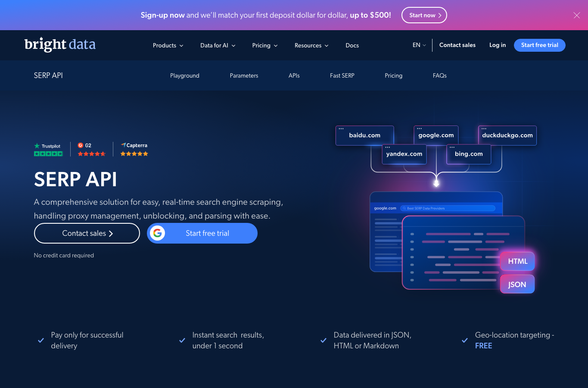Open the Trustpilot rating badge
This screenshot has width=588, height=388.
[48, 150]
